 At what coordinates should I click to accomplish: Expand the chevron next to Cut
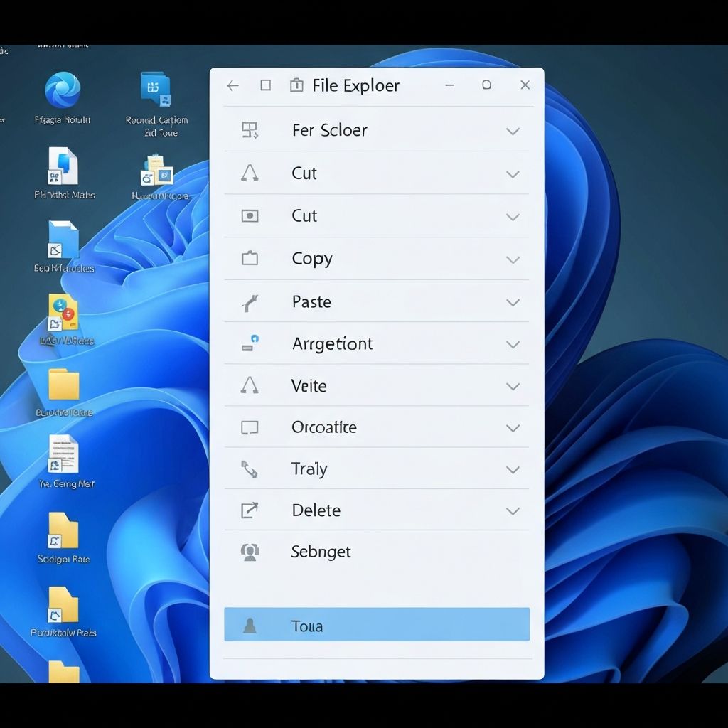tap(513, 173)
